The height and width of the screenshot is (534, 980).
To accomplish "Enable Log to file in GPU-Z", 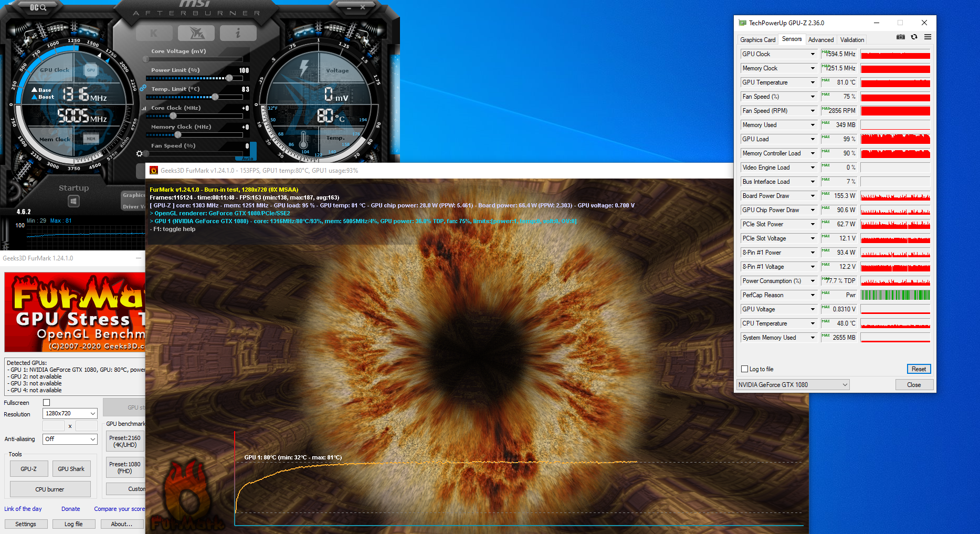I will click(x=744, y=369).
